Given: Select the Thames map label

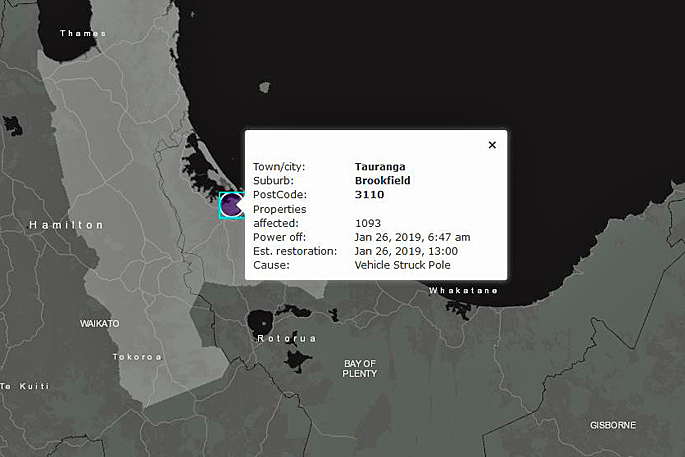Looking at the screenshot, I should (82, 33).
